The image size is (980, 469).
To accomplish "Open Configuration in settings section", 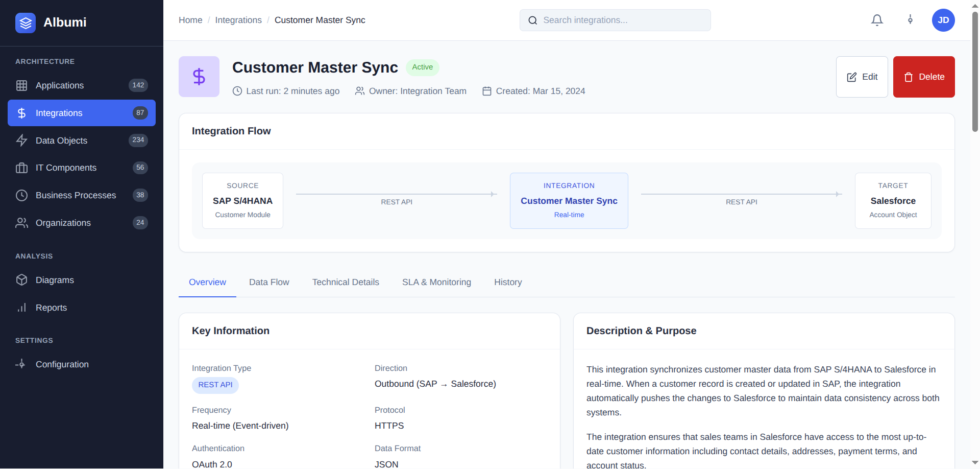I will 62,364.
